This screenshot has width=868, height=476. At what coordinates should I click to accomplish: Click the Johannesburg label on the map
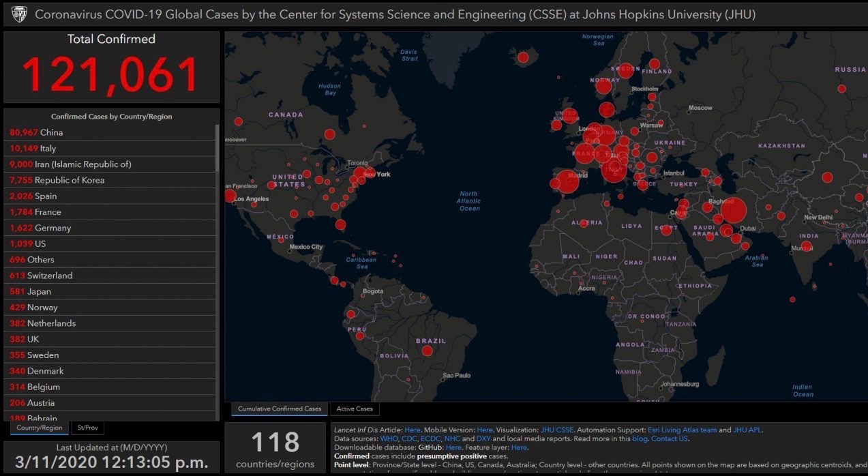(x=680, y=385)
